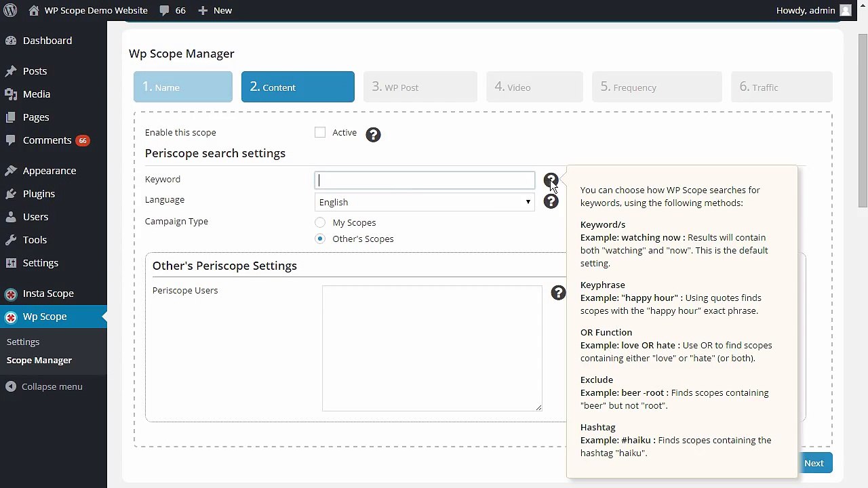
Task: Open the Scope Manager submenu link
Action: click(39, 360)
